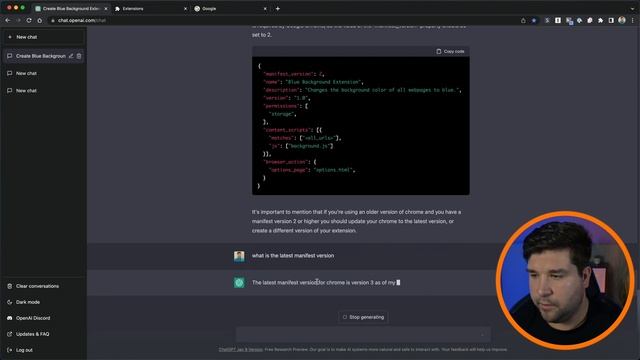Image resolution: width=640 pixels, height=360 pixels.
Task: Open the OpenAI Discord link
Action: click(x=44, y=318)
